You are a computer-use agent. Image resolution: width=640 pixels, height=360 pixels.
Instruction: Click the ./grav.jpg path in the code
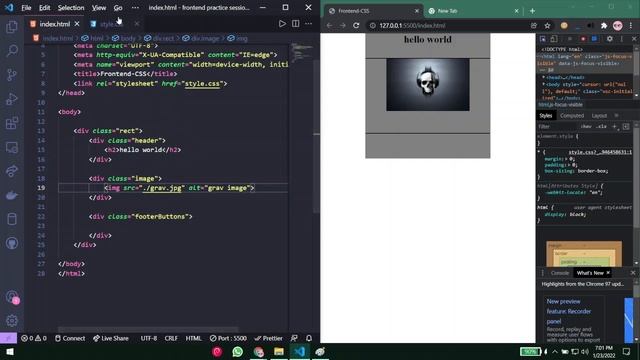click(162, 188)
